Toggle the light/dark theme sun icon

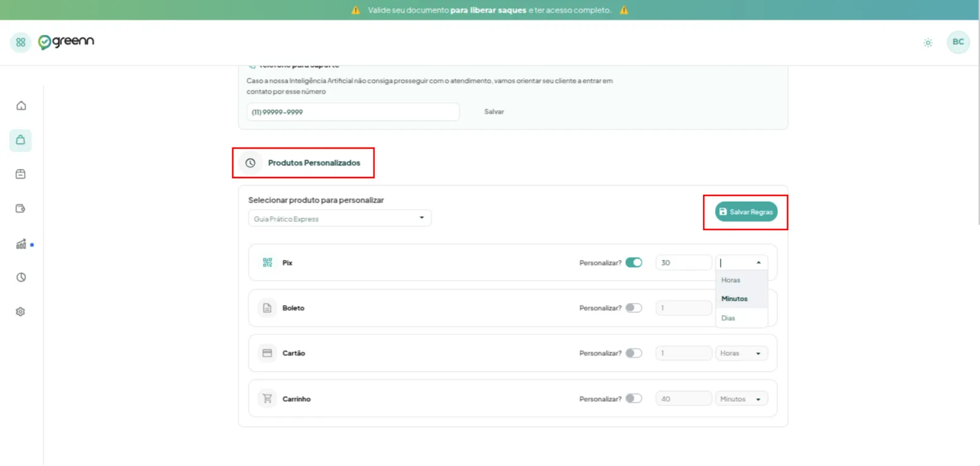pos(928,42)
